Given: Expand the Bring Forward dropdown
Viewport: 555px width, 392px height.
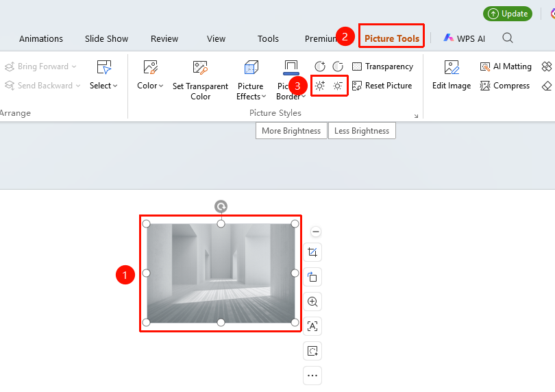Looking at the screenshot, I should pyautogui.click(x=74, y=66).
